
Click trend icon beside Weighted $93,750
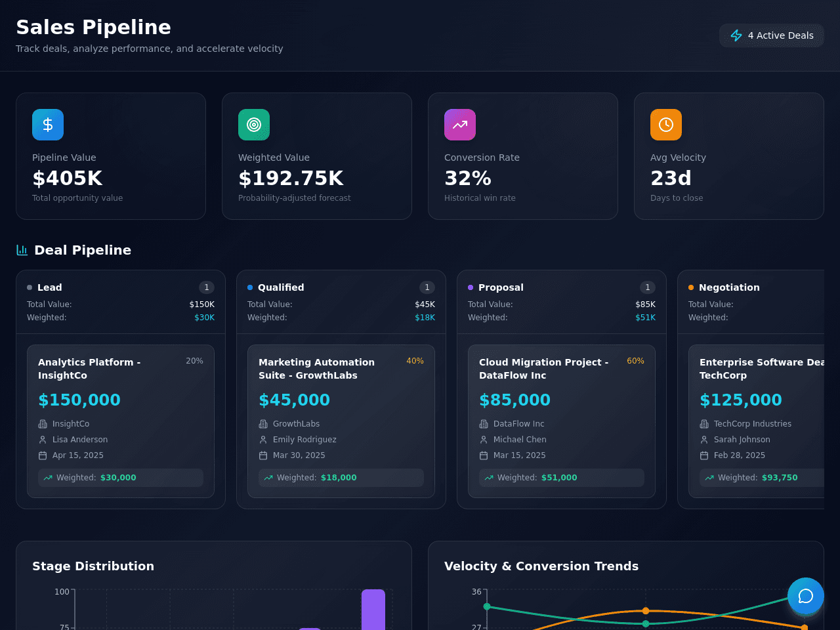point(709,478)
